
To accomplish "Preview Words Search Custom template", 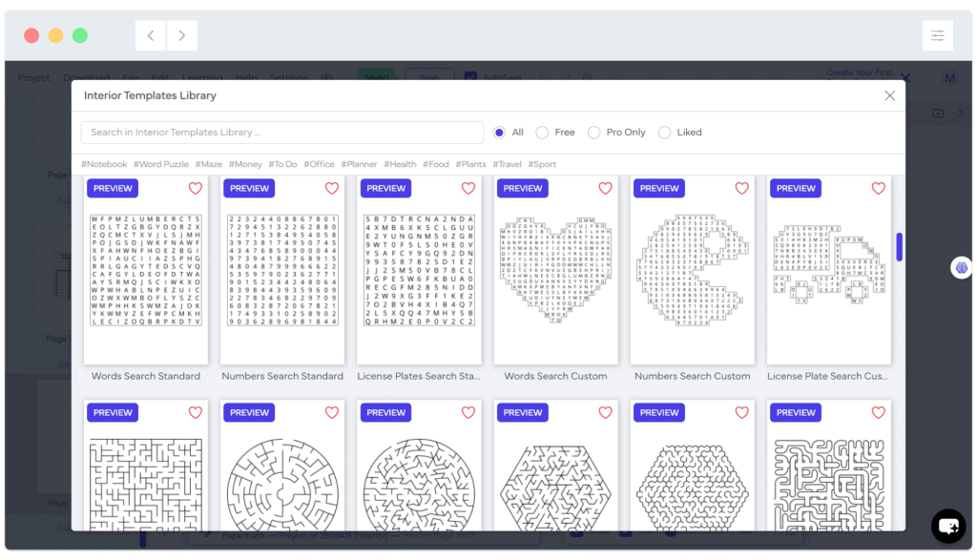I will pyautogui.click(x=522, y=188).
